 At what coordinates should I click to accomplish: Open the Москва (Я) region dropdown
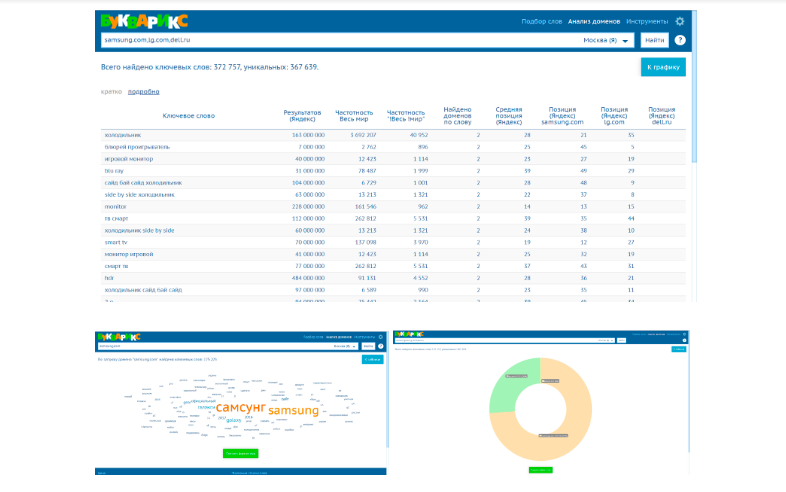coord(606,40)
